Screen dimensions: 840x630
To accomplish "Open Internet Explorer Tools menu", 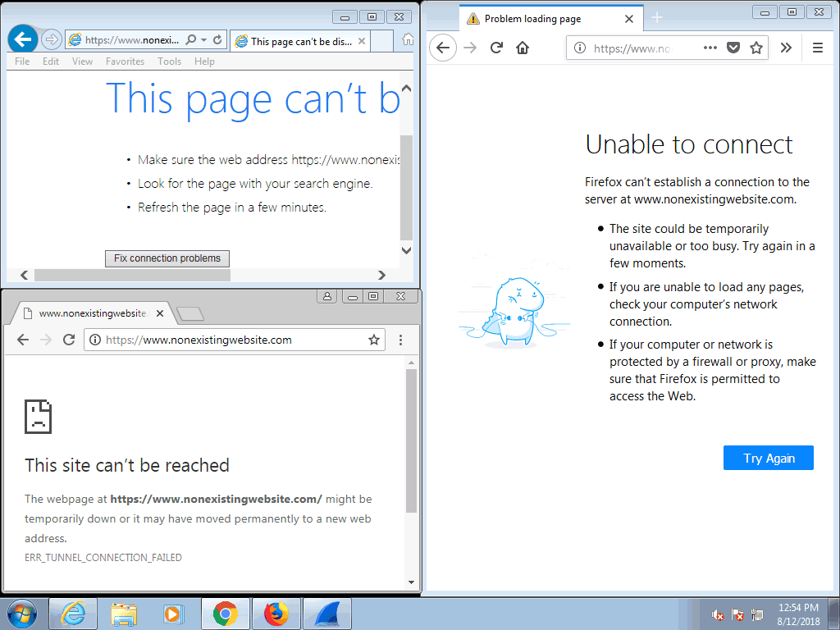I will 169,62.
